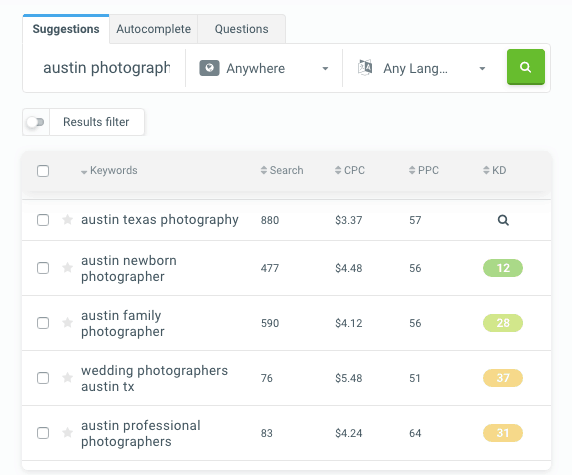The height and width of the screenshot is (475, 572).
Task: Star the austin texas photography keyword
Action: coord(67,220)
